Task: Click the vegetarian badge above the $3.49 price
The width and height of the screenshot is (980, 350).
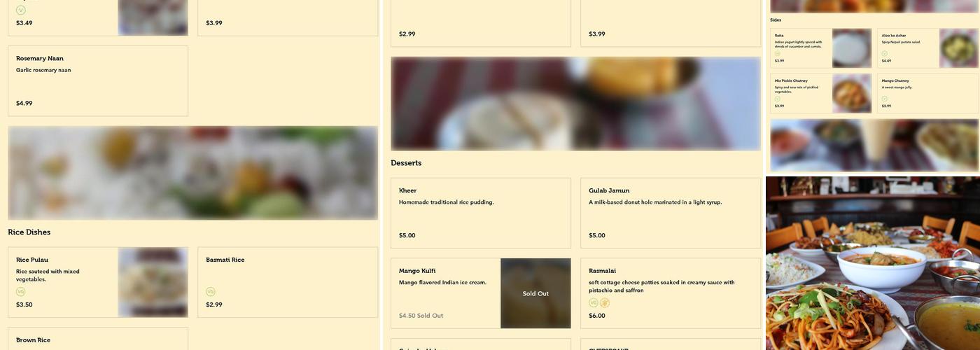Action: (20, 10)
